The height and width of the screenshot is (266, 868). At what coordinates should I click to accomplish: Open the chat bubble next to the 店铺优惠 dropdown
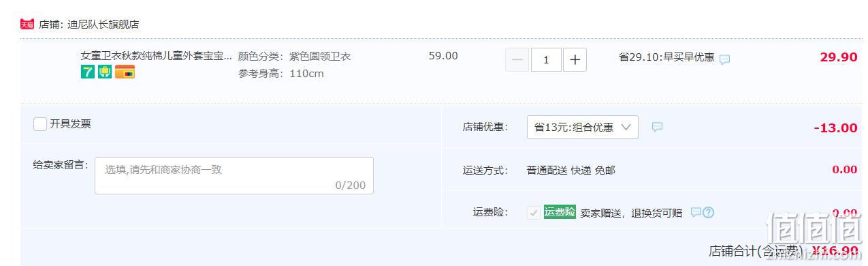[657, 127]
